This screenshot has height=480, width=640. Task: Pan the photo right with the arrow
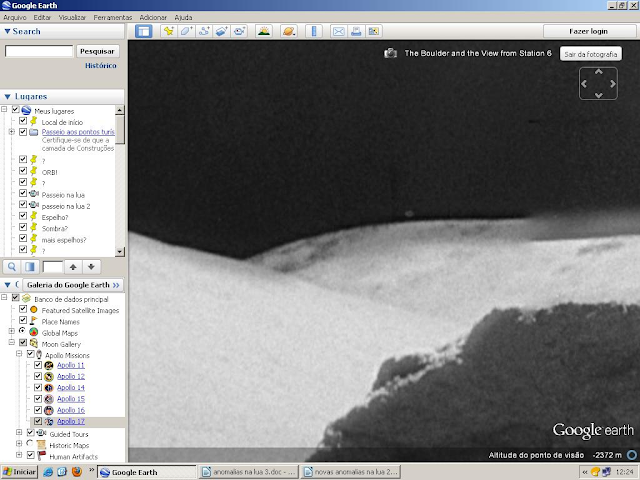click(x=613, y=84)
